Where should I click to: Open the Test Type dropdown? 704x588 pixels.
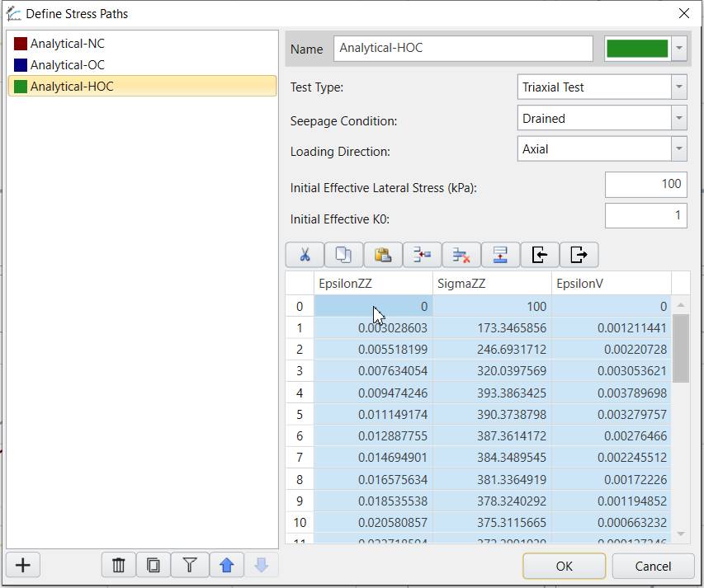(678, 87)
